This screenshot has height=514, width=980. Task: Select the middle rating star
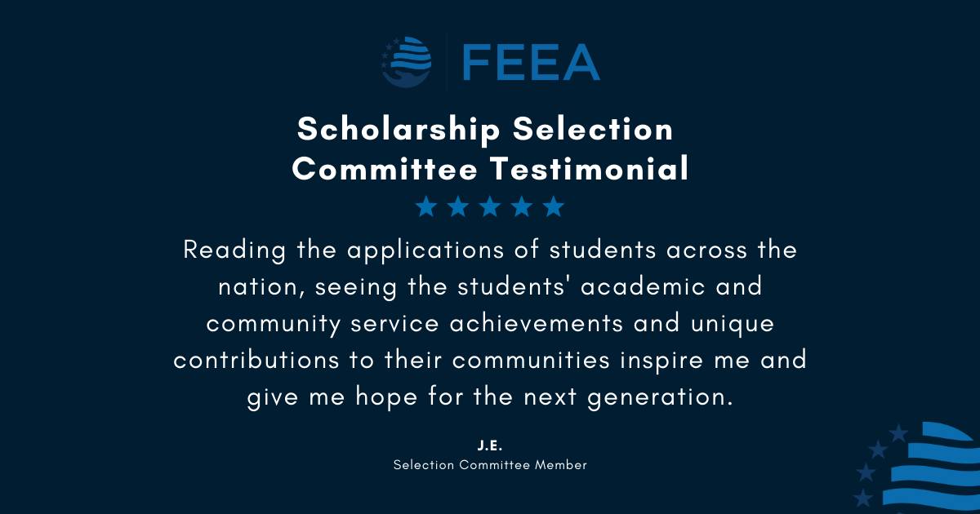click(x=490, y=206)
